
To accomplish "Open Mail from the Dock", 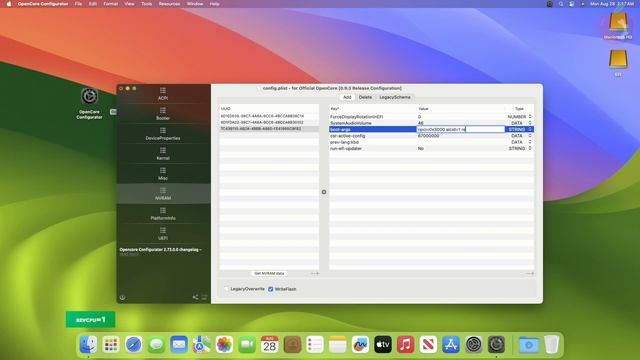I will [x=179, y=345].
